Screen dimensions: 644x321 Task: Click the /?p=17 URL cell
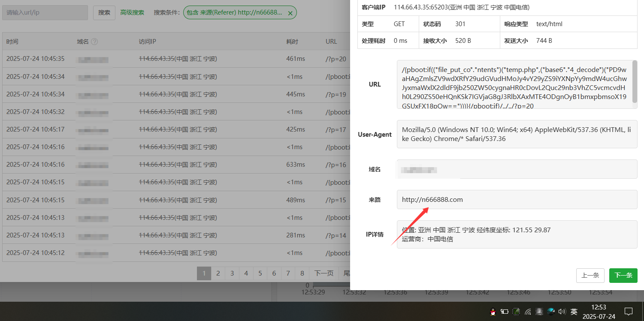coord(336,129)
